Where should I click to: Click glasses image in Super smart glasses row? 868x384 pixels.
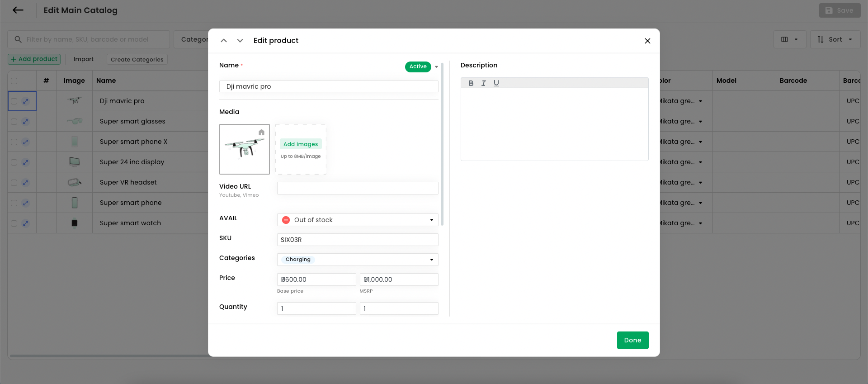(x=75, y=121)
